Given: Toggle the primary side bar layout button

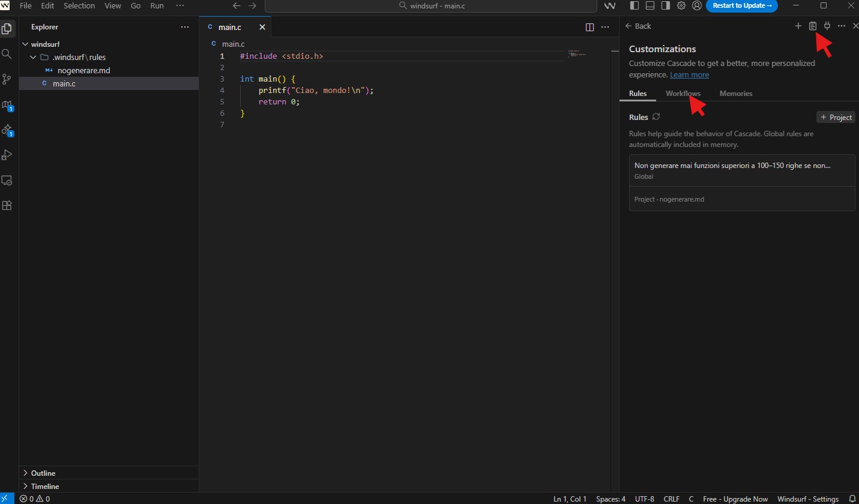Looking at the screenshot, I should pyautogui.click(x=635, y=5).
